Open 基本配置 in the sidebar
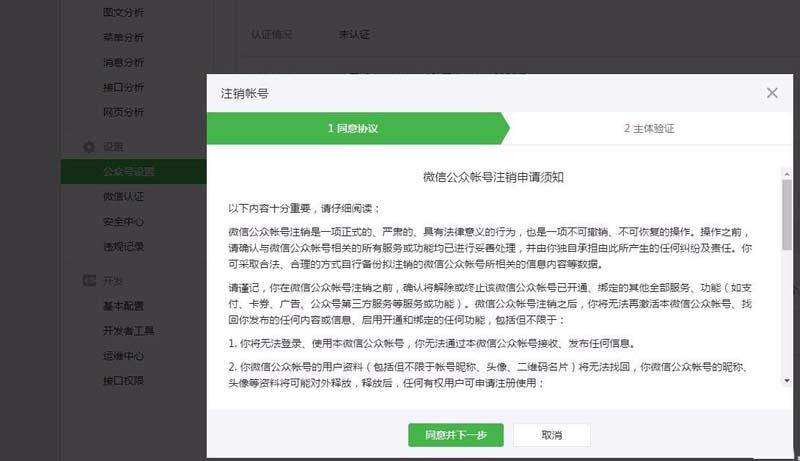800x461 pixels. click(x=123, y=306)
